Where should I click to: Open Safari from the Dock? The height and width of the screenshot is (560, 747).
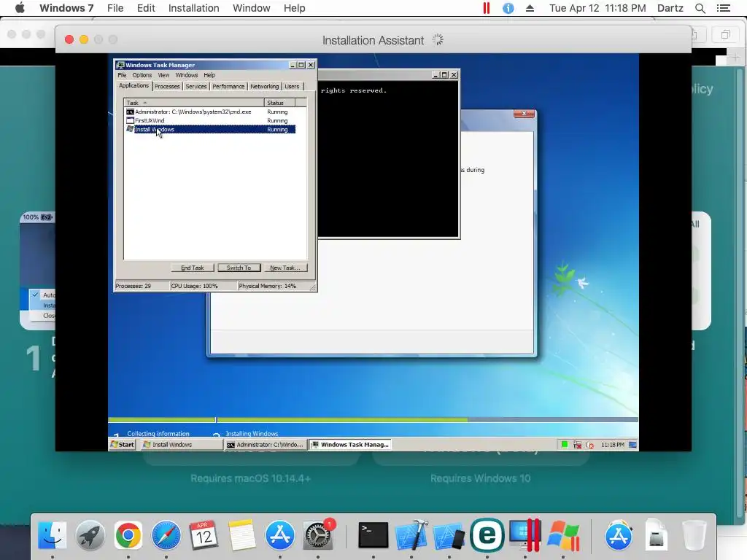[166, 535]
